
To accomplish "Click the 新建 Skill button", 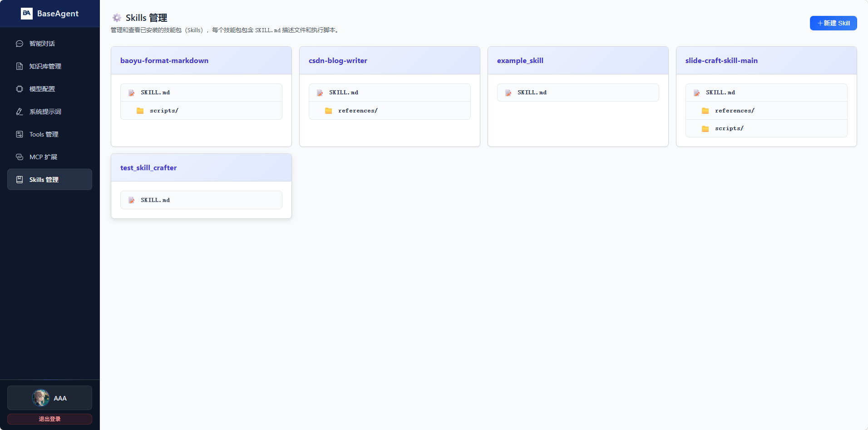I will click(x=833, y=23).
